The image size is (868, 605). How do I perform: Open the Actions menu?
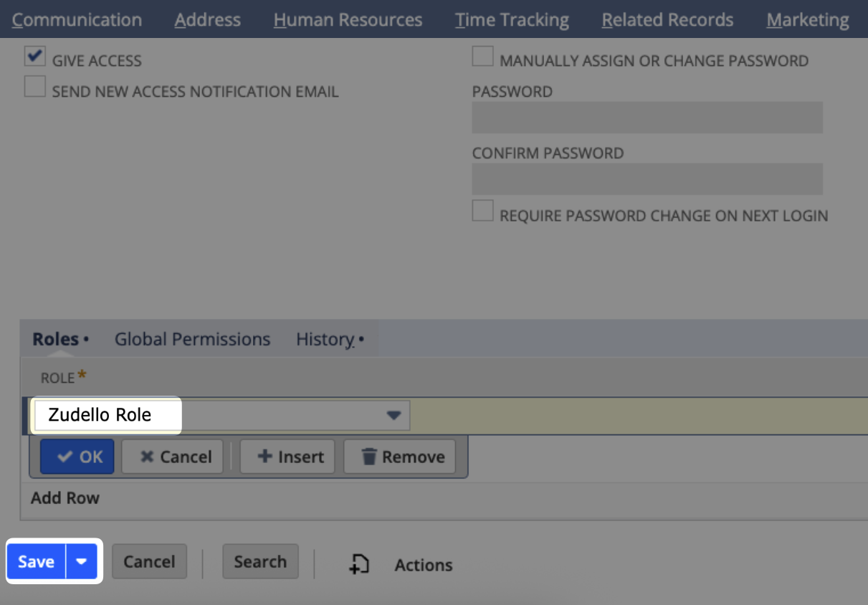[424, 565]
